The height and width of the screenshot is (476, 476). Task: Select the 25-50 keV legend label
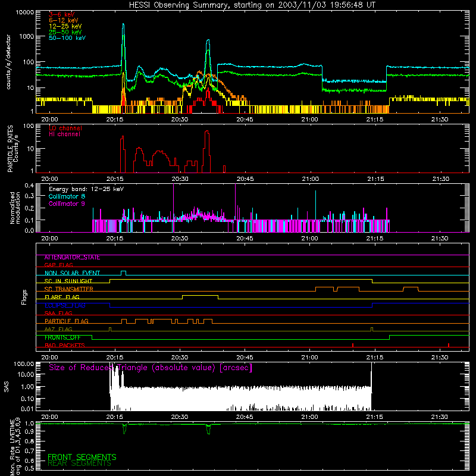click(x=65, y=32)
